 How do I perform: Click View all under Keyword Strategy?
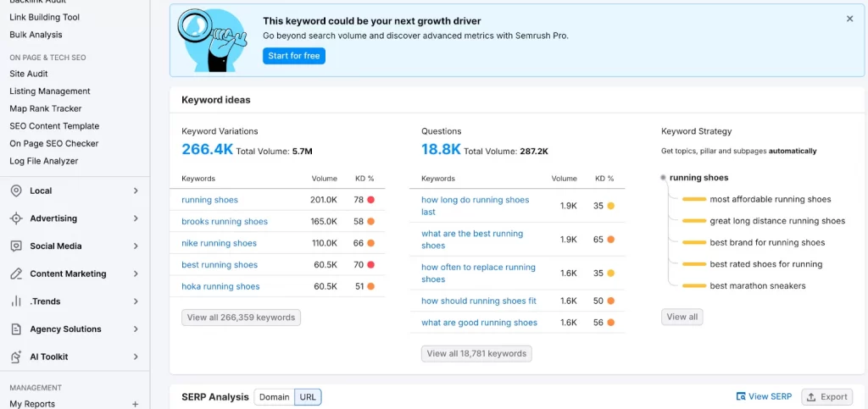click(x=682, y=317)
